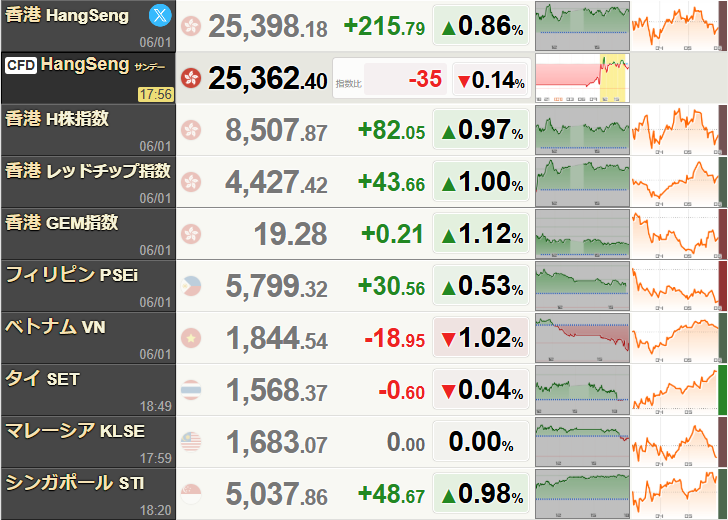Open the X (Twitter) icon beside HangSeng

tap(160, 15)
